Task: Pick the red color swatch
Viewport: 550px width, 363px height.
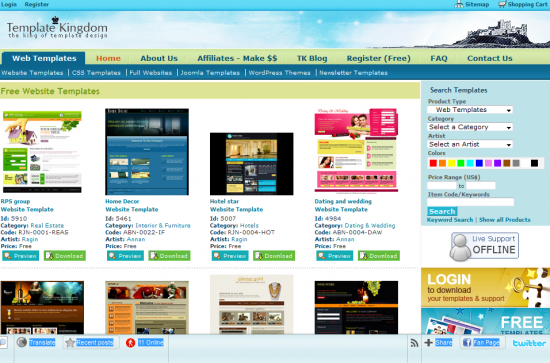Action: tap(433, 163)
